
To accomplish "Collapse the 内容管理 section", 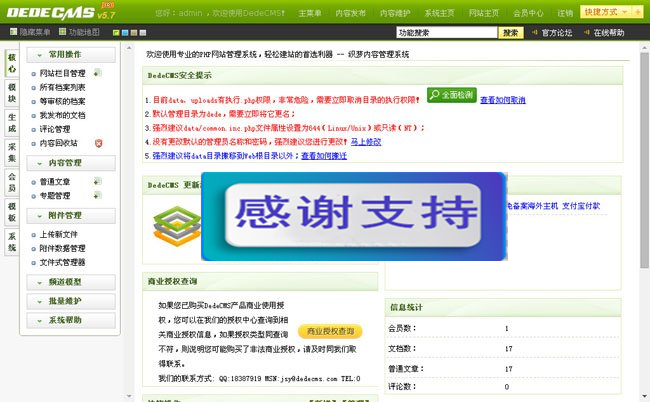I will pyautogui.click(x=71, y=163).
